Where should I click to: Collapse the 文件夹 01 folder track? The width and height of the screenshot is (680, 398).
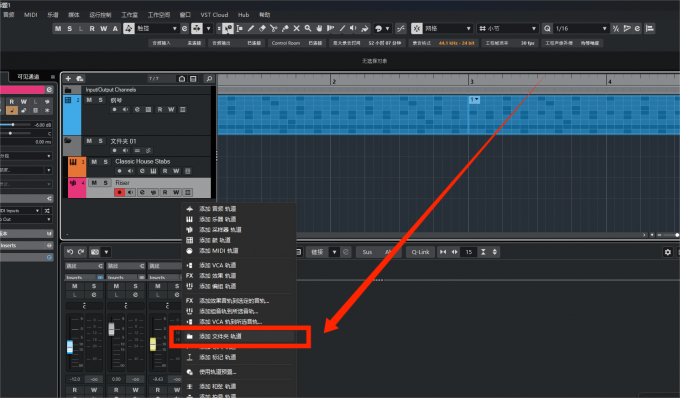tap(68, 141)
